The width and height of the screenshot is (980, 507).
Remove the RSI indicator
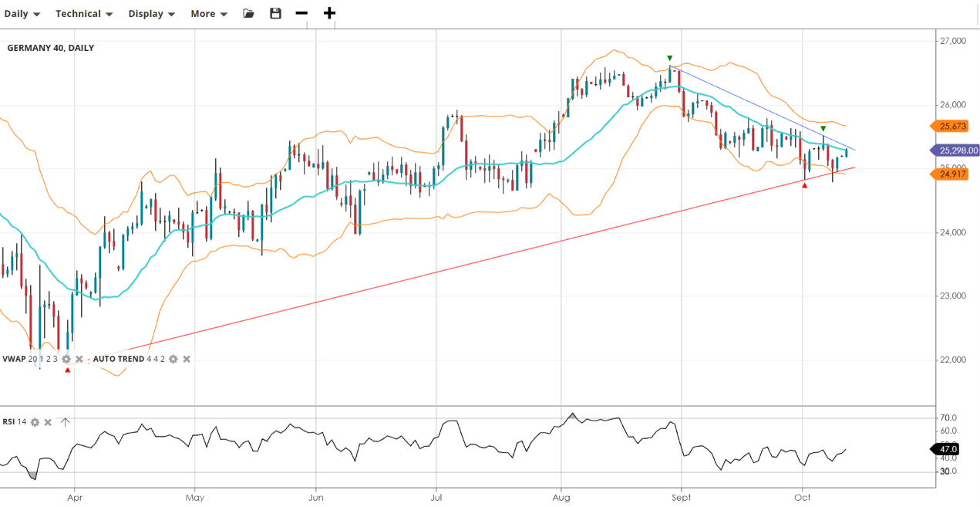click(x=48, y=422)
